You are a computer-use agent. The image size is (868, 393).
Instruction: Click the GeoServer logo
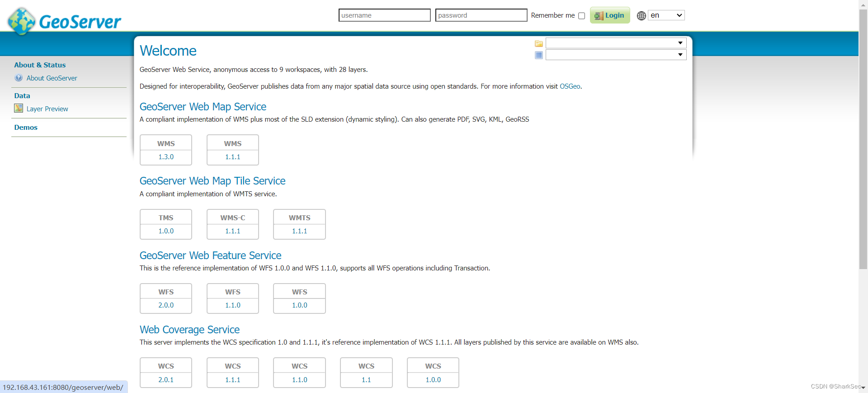[65, 21]
